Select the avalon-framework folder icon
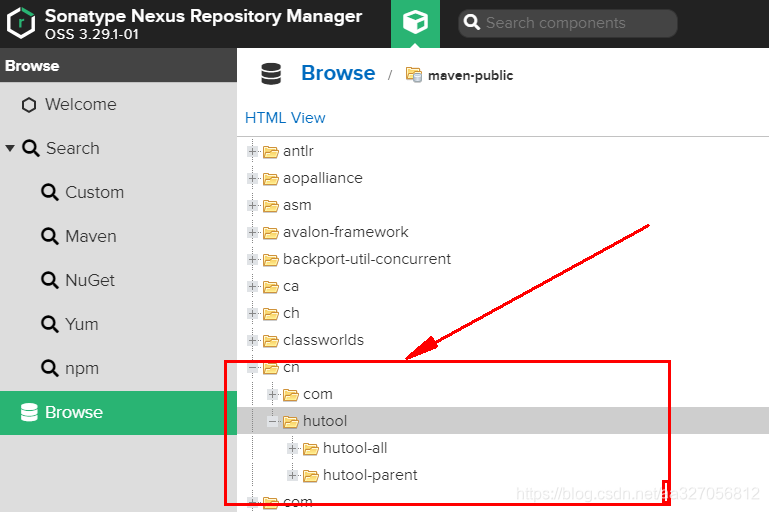769x512 pixels. click(270, 232)
